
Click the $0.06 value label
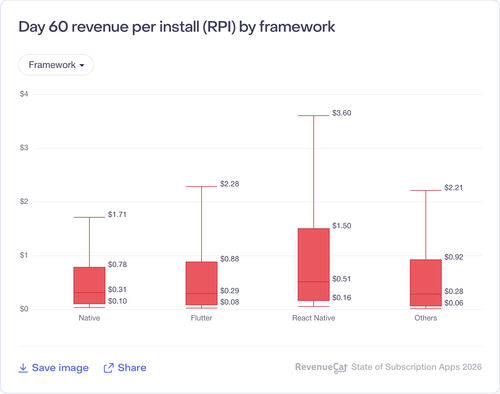coord(454,303)
